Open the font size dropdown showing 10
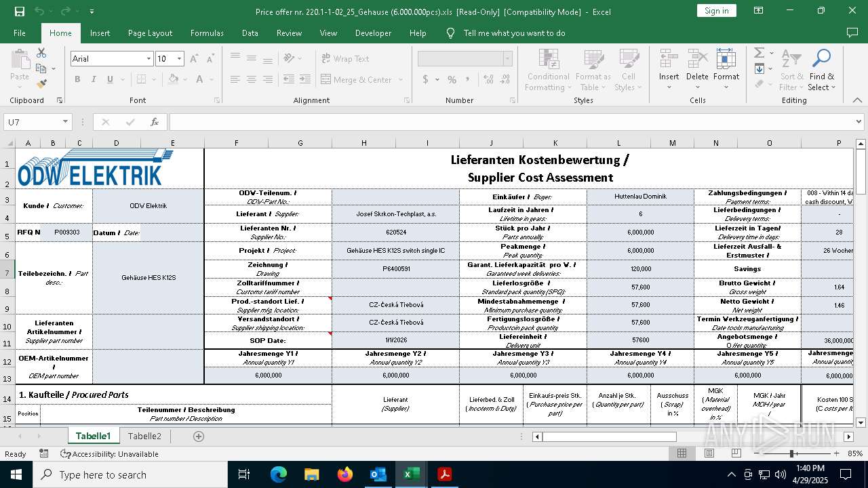The height and width of the screenshot is (488, 868). click(x=180, y=59)
